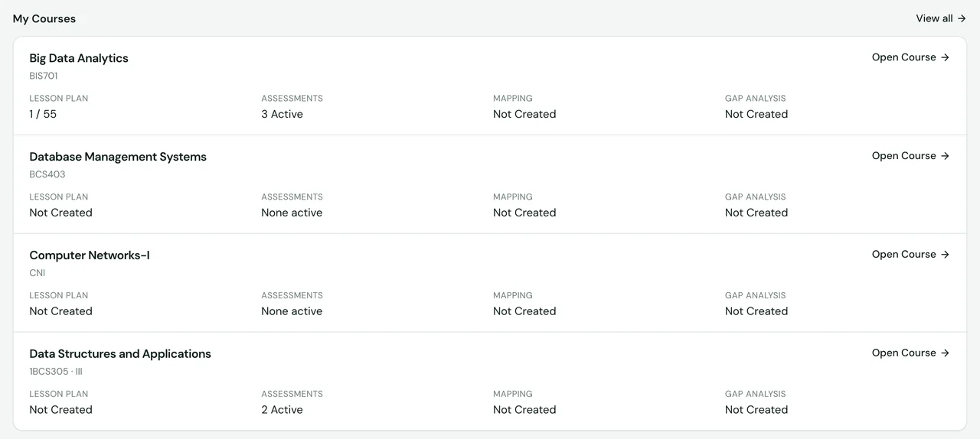The width and height of the screenshot is (980, 439).
Task: Click Gap Analysis Not Created for Big Data Analytics
Action: click(x=756, y=114)
